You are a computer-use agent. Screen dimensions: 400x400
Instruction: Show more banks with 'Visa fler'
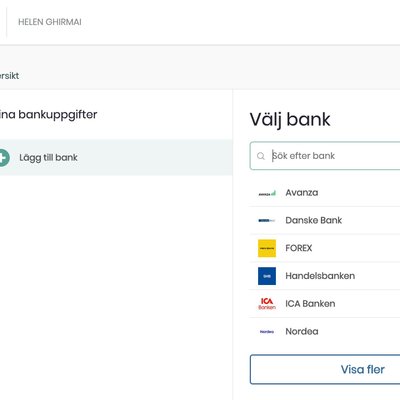pos(325,369)
